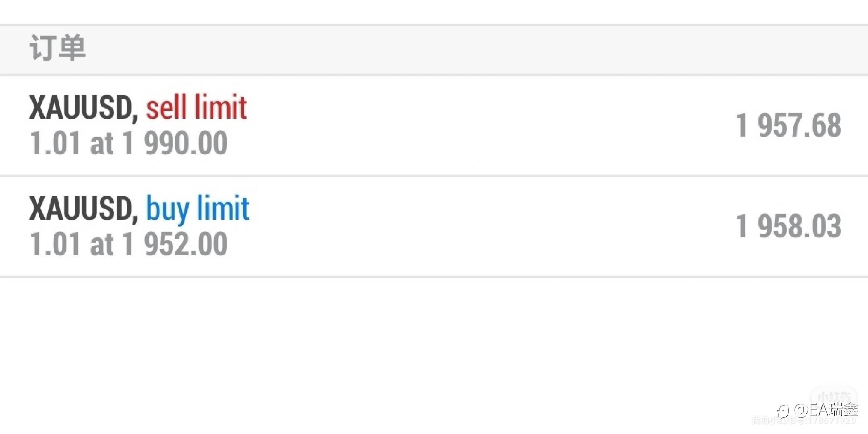Select XAUUSD symbol in buy limit order
868x434 pixels.
[x=81, y=209]
